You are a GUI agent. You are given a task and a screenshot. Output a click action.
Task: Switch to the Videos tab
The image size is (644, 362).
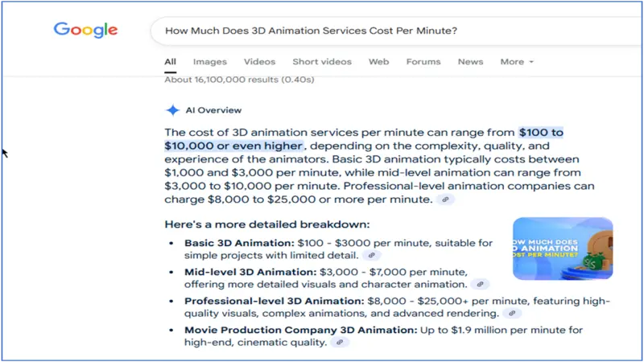pos(259,62)
